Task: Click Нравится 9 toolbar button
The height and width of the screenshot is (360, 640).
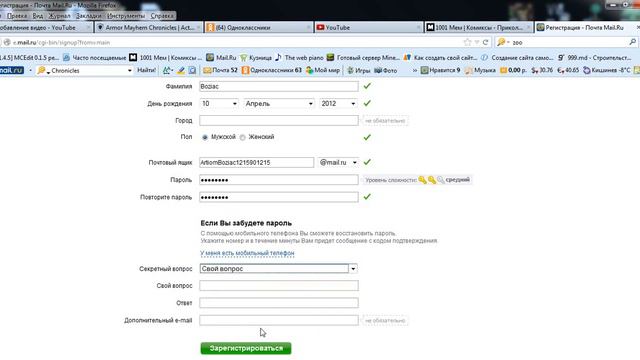Action: [x=440, y=70]
